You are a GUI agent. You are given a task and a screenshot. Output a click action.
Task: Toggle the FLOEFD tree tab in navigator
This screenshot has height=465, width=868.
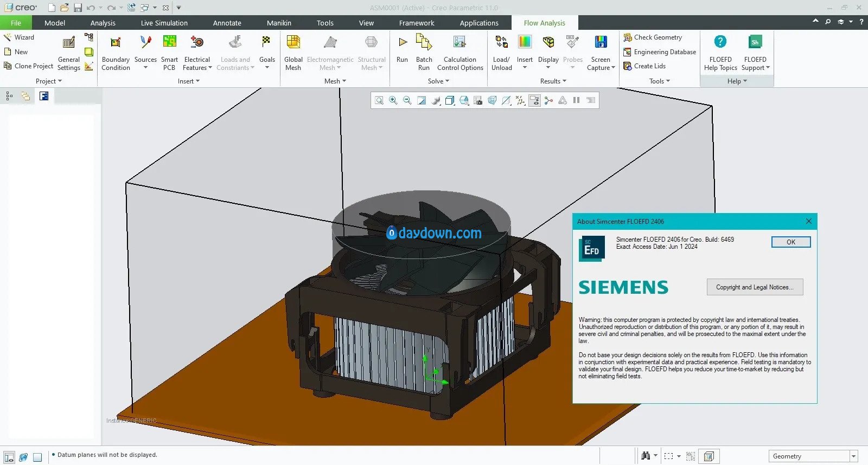[x=44, y=96]
